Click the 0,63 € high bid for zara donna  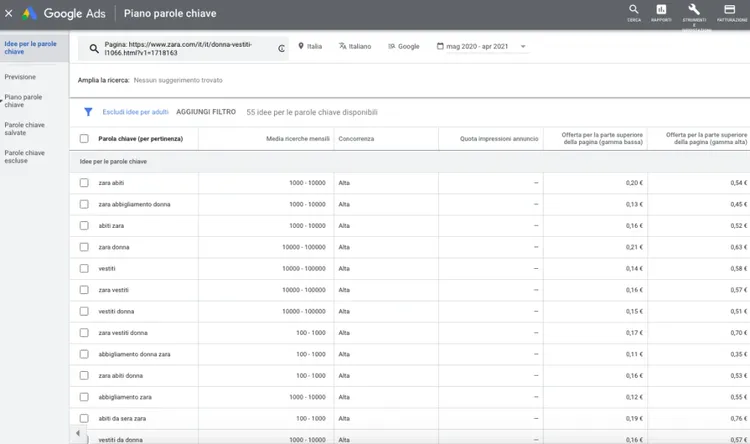coord(739,247)
